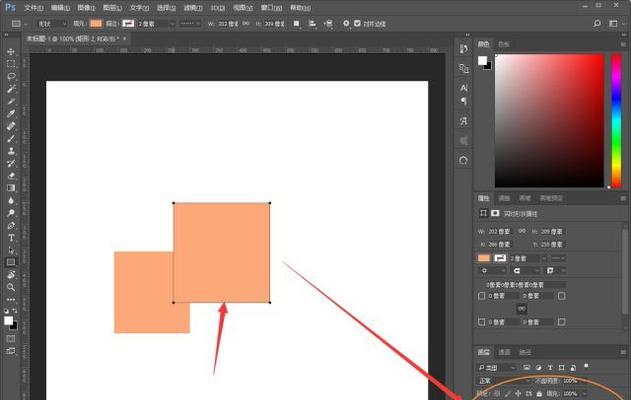Select the Zoom magnifier tool

(11, 287)
